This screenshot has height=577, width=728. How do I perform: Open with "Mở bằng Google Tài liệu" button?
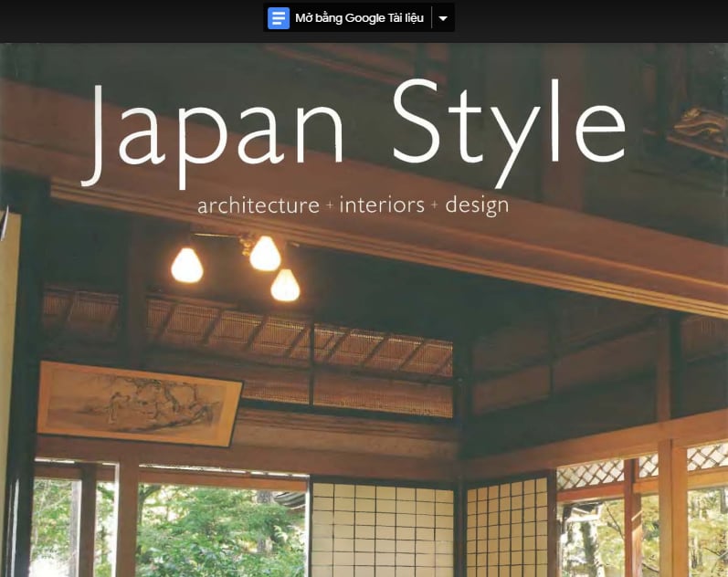(x=358, y=18)
